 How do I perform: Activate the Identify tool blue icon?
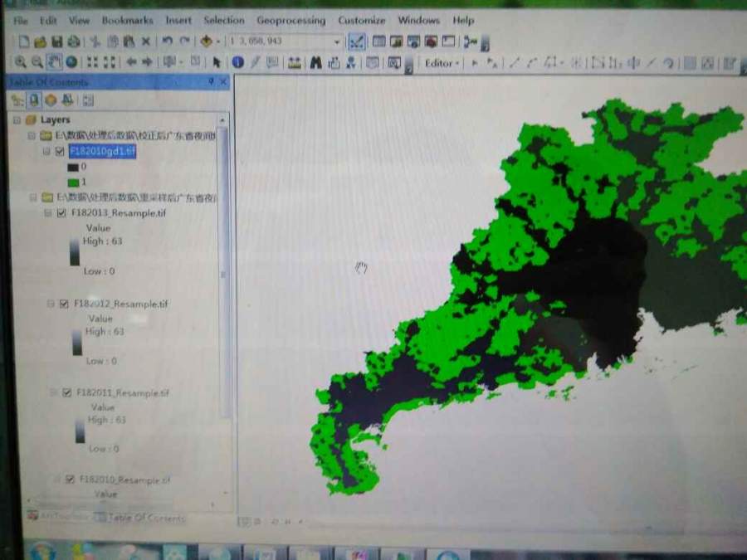(x=237, y=62)
